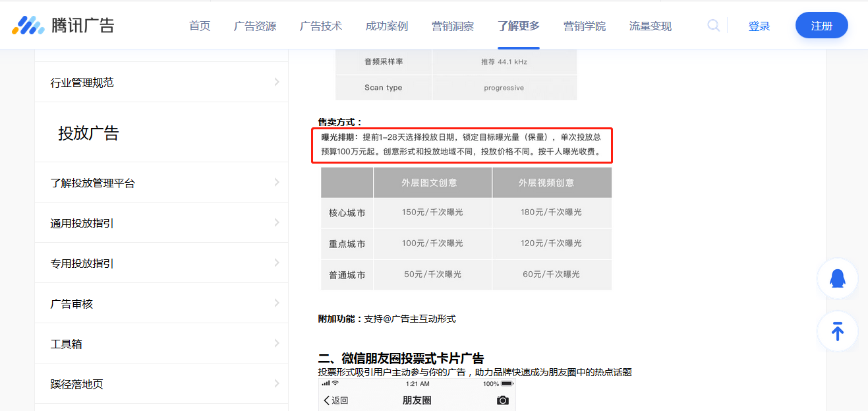This screenshot has width=868, height=411.
Task: Select 了解更多 navigation tab
Action: click(x=519, y=26)
